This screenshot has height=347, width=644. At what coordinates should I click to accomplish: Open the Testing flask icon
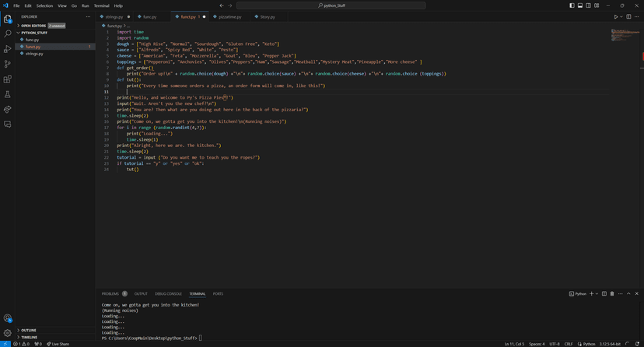coord(8,94)
